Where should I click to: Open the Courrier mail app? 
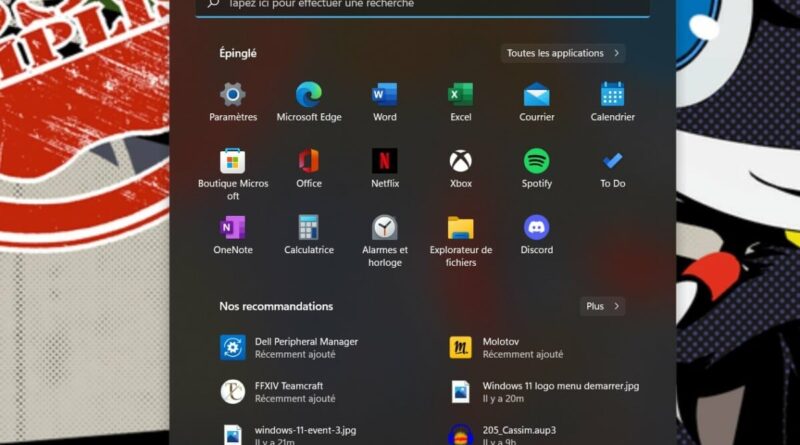point(537,102)
